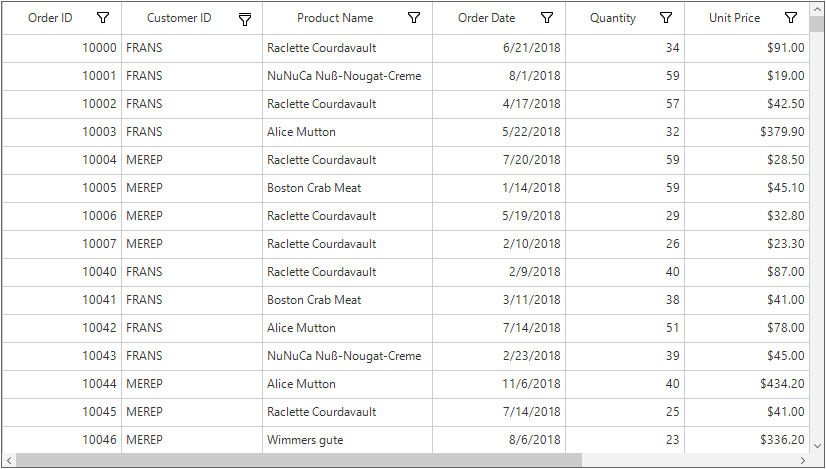Select the order date 5/22/2018 cell
The image size is (826, 469).
(499, 132)
